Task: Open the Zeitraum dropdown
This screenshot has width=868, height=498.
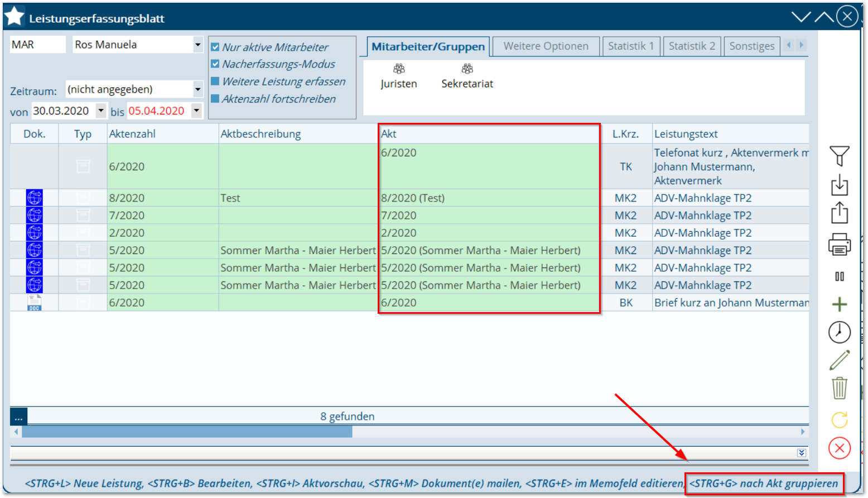Action: click(197, 89)
